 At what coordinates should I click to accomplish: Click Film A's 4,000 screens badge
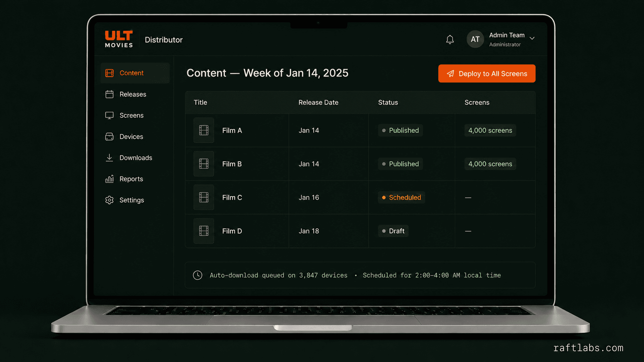(490, 130)
